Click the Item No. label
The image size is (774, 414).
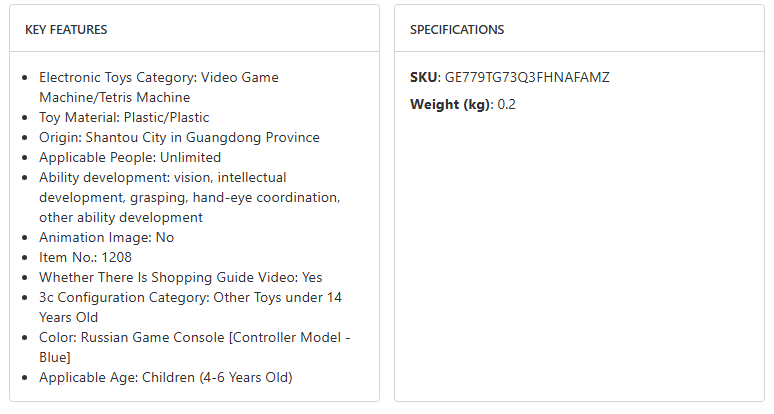click(67, 257)
